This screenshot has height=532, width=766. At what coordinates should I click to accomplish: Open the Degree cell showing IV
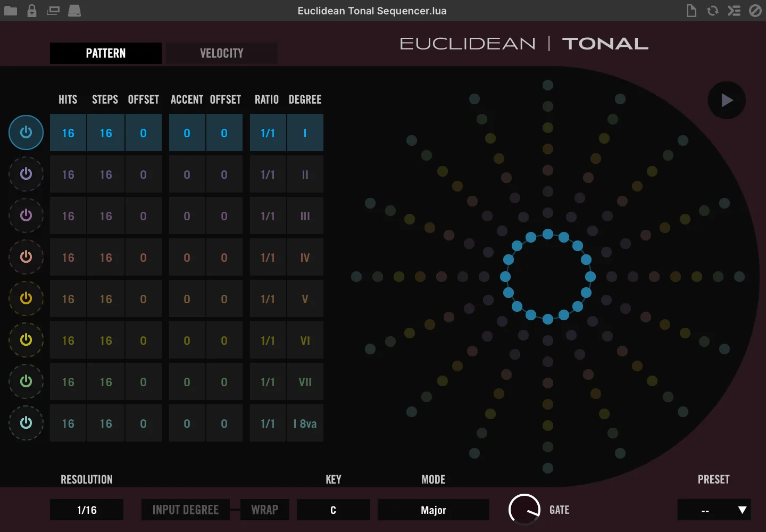(x=305, y=257)
